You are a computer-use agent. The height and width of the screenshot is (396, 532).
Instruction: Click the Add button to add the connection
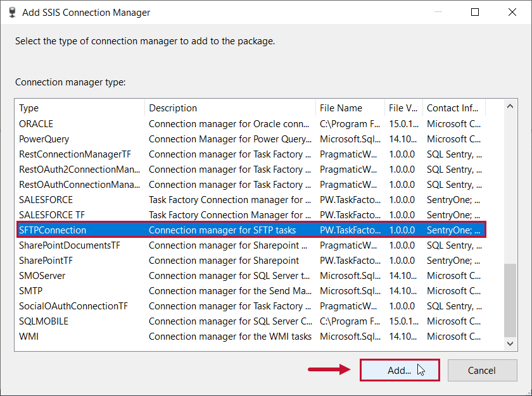399,370
